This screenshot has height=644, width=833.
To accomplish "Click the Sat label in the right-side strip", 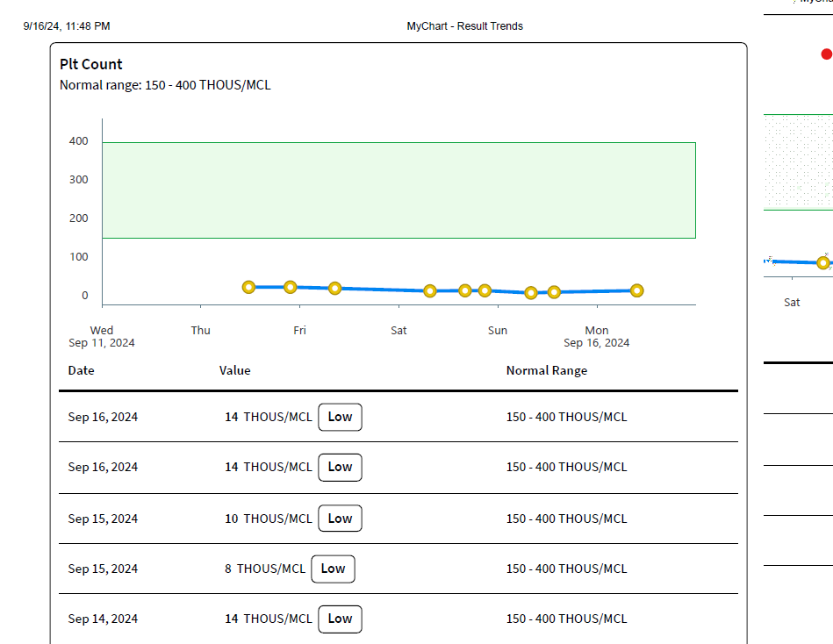I will pyautogui.click(x=791, y=303).
